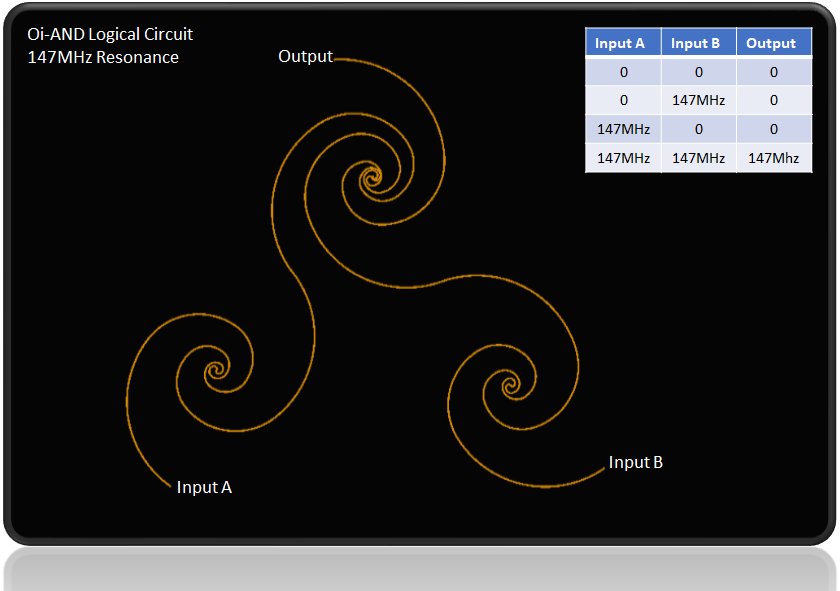The width and height of the screenshot is (840, 591).
Task: Click the center of the bottom-left spiral
Action: pyautogui.click(x=213, y=372)
